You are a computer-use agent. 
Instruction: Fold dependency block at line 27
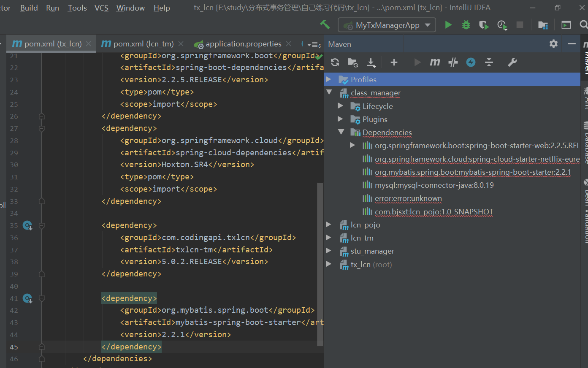pyautogui.click(x=41, y=128)
